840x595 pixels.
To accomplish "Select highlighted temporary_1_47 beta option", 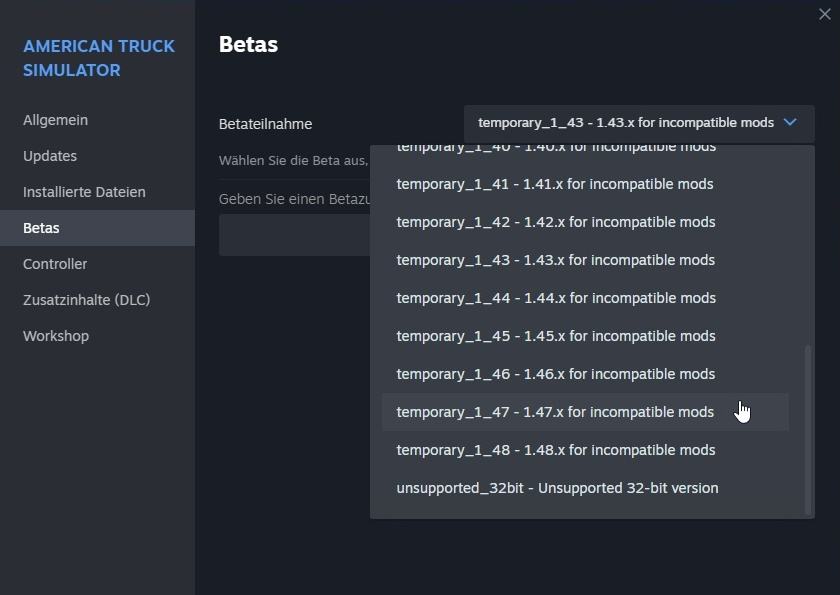I will pyautogui.click(x=585, y=412).
